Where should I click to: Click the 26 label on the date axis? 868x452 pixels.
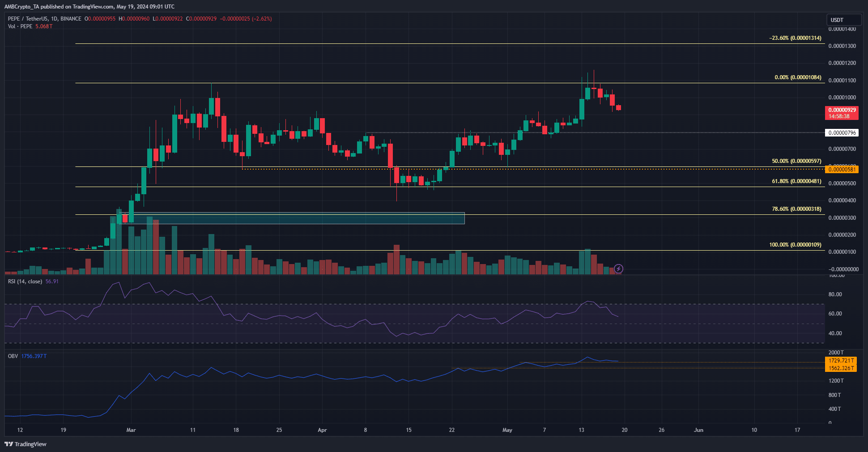click(x=662, y=430)
